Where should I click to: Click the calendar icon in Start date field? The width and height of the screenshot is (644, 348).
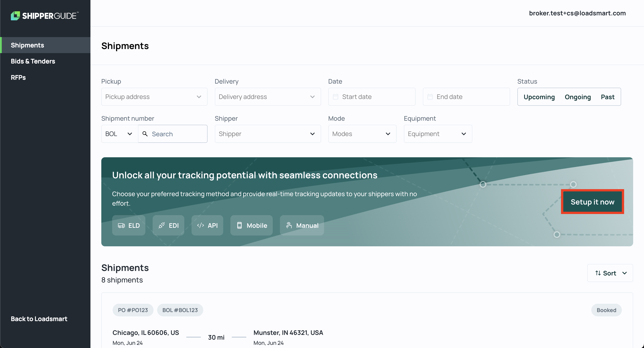pos(336,97)
